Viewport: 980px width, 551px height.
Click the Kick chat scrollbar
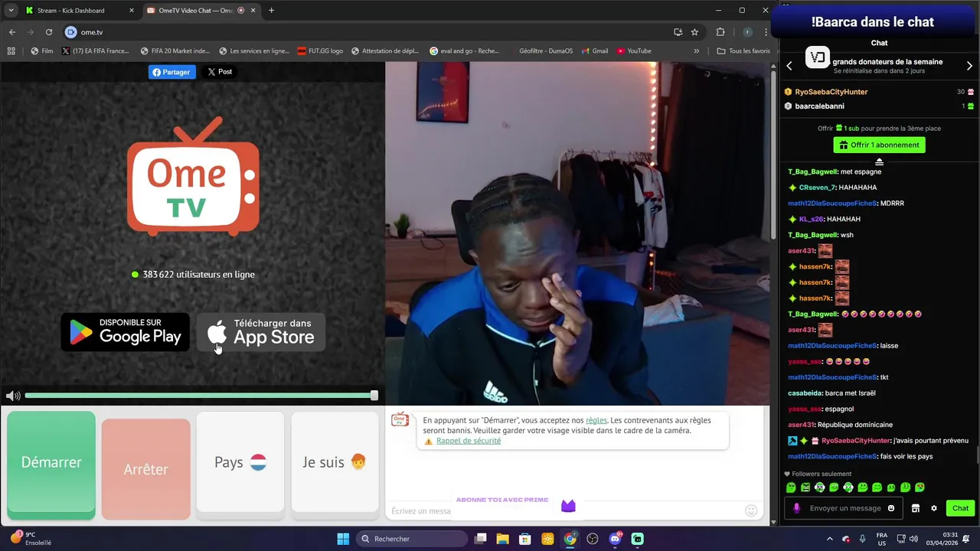tap(977, 455)
